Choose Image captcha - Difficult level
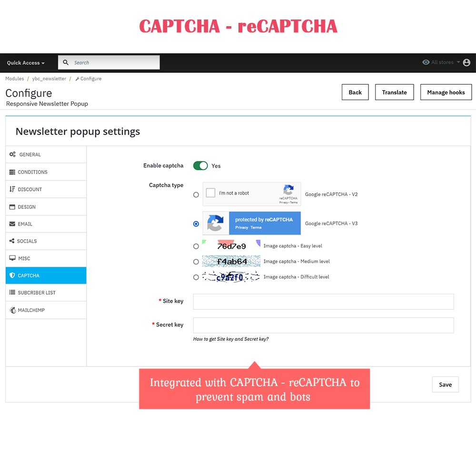 (196, 277)
